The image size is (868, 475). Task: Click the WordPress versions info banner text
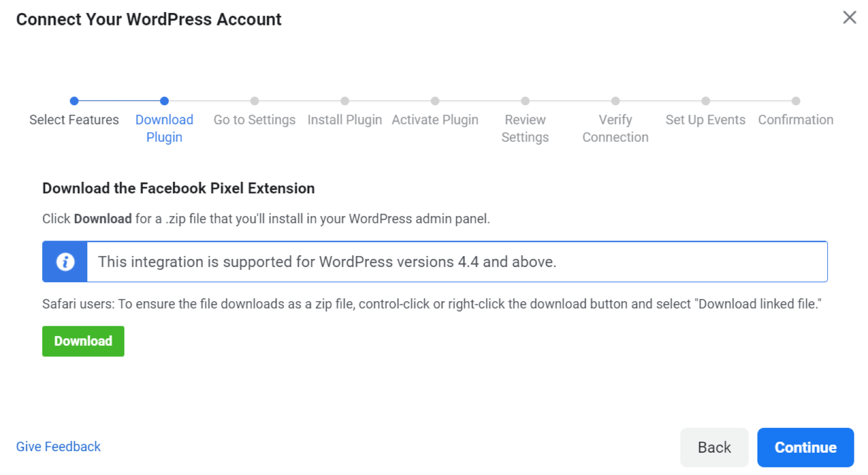pyautogui.click(x=327, y=262)
